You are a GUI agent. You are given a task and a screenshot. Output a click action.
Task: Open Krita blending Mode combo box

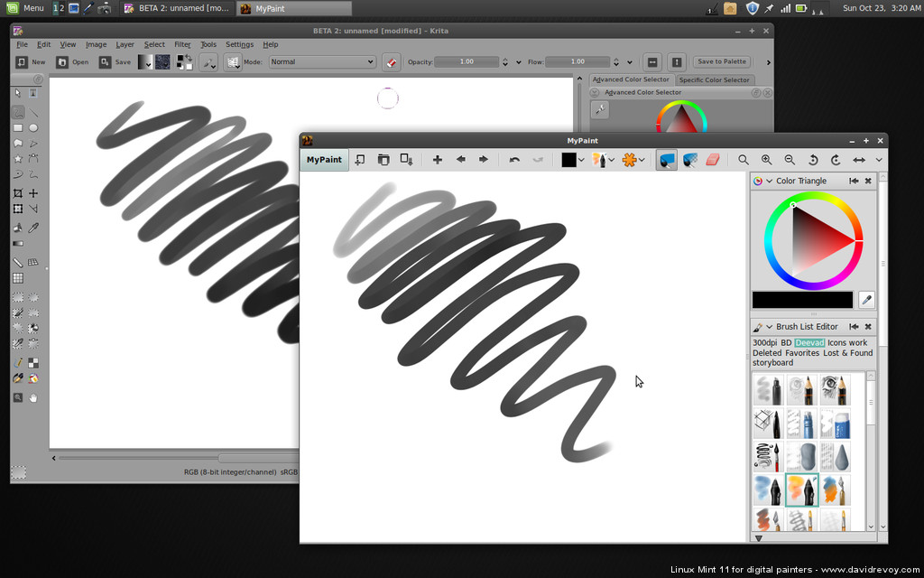pyautogui.click(x=322, y=62)
